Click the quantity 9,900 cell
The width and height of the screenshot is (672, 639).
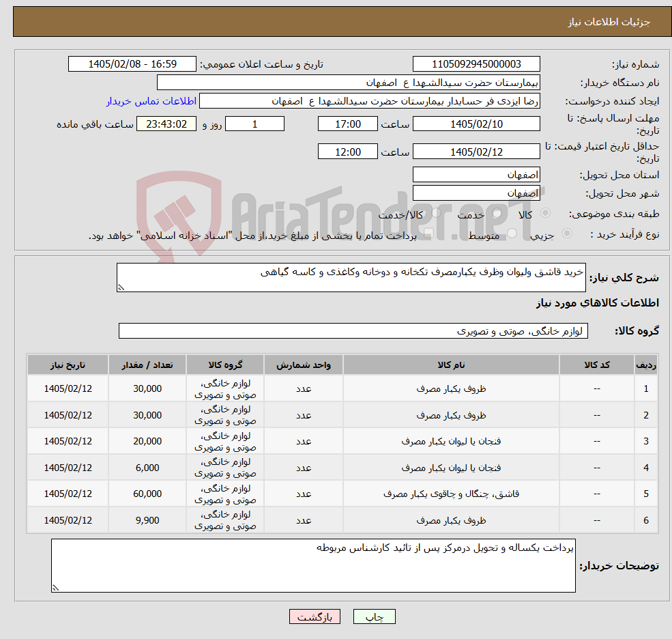click(147, 521)
